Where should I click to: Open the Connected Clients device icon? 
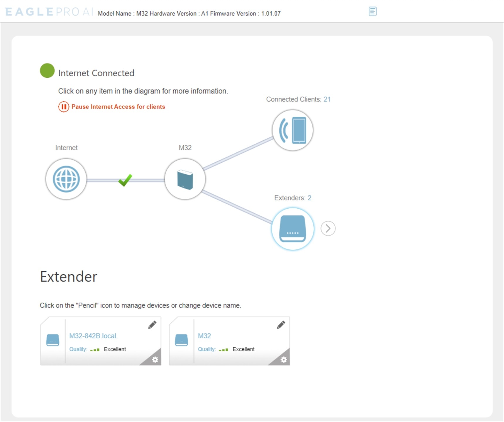[x=292, y=130]
